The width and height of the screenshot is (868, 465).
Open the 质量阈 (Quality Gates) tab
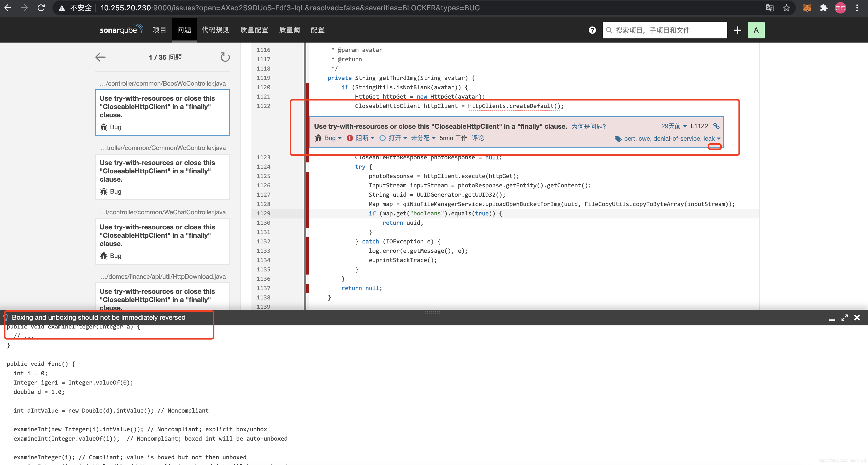tap(289, 30)
